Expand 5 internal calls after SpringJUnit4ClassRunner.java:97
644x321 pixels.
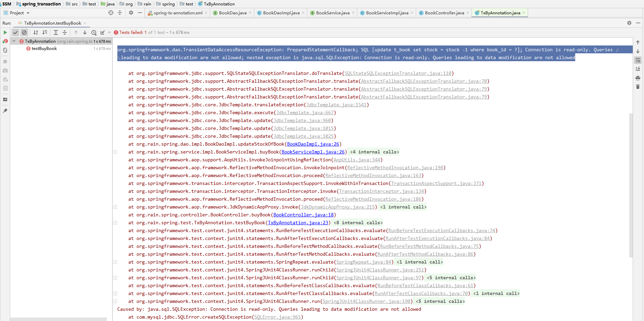[451, 278]
